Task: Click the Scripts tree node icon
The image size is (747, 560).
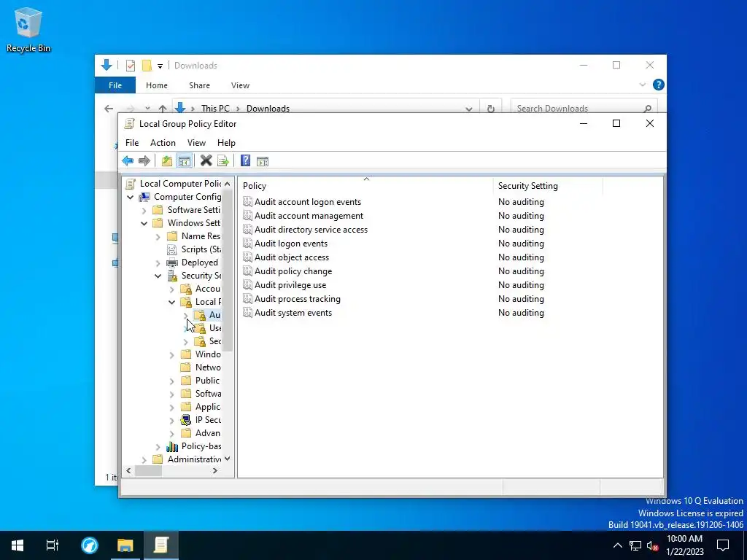Action: coord(172,249)
